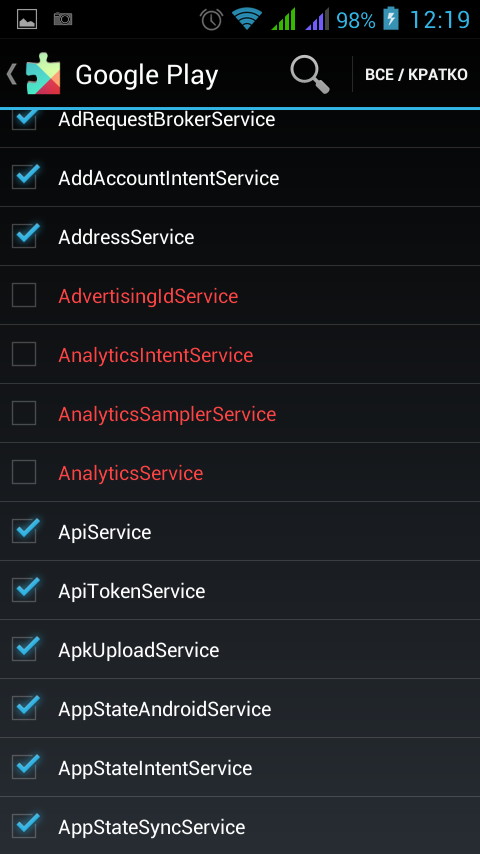
Task: Tap the Google Play title text
Action: pos(147,75)
